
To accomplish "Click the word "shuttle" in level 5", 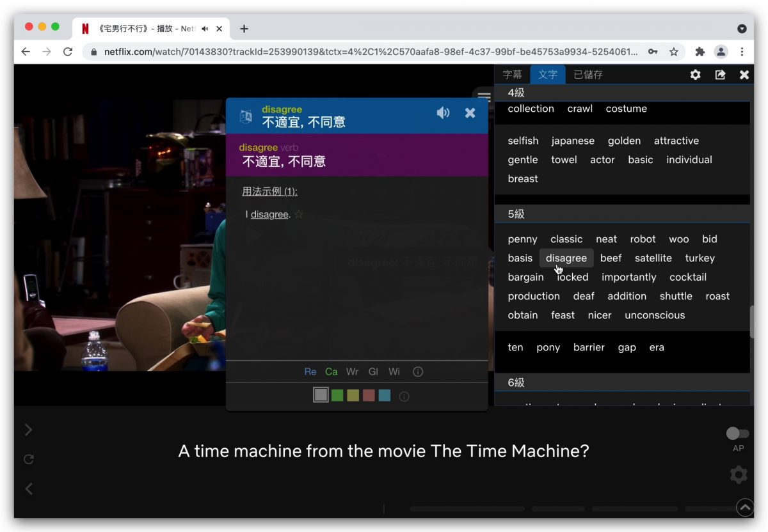I will (676, 297).
